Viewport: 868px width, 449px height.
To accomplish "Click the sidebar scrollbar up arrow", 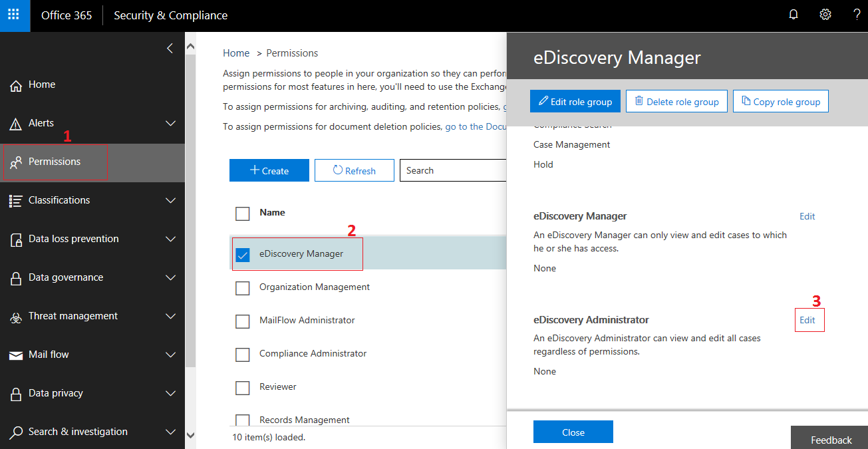I will pos(190,47).
